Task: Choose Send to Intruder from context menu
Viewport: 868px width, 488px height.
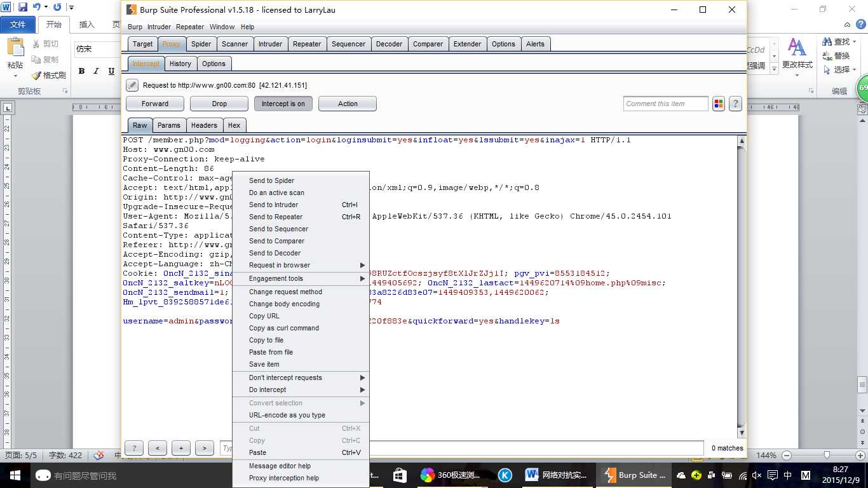Action: pos(301,205)
